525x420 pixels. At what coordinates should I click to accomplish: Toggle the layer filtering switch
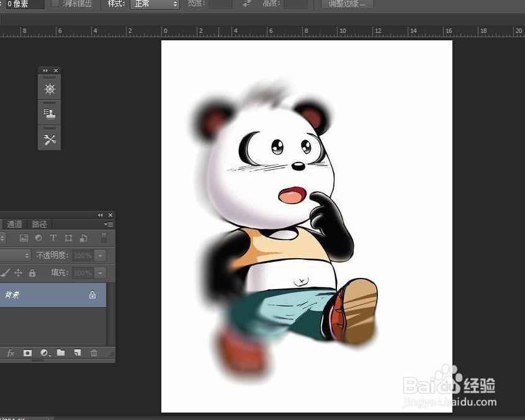coord(104,238)
